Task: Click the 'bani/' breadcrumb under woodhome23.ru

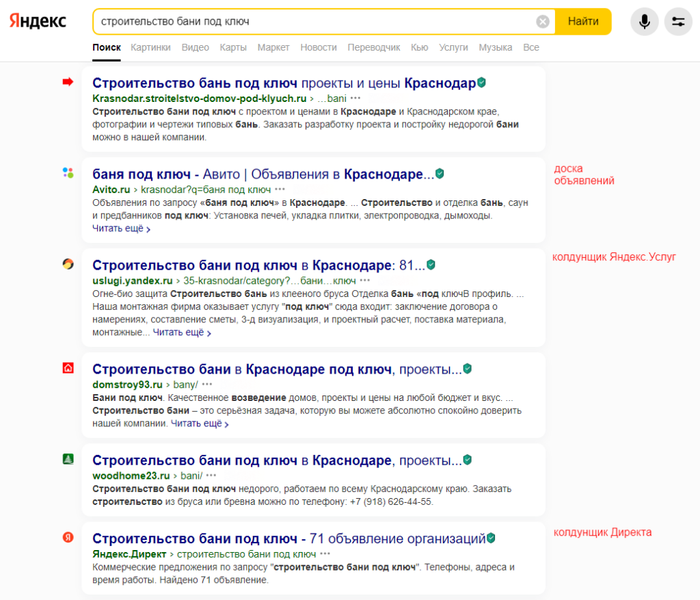Action: (191, 475)
